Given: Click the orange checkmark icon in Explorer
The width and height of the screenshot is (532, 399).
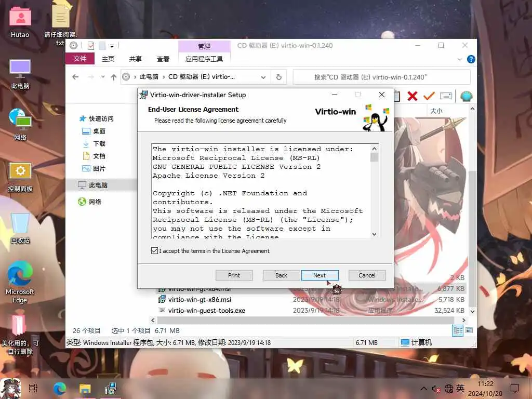Looking at the screenshot, I should point(429,96).
